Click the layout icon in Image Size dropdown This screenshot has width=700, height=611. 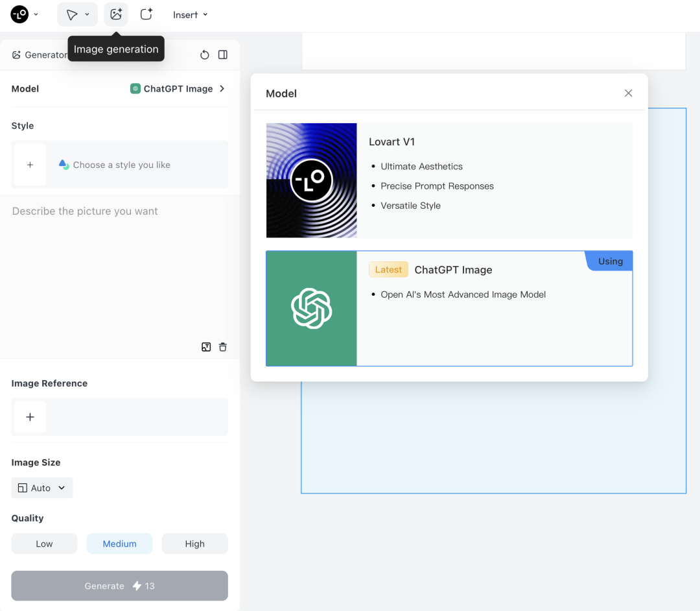pyautogui.click(x=22, y=488)
